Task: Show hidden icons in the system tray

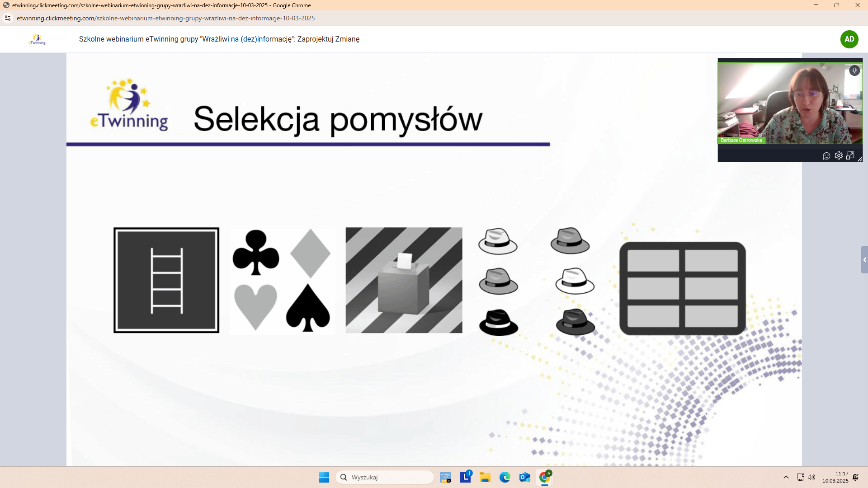Action: (x=786, y=477)
